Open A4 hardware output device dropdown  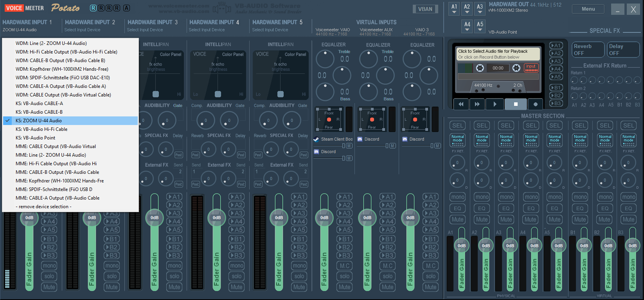[x=467, y=27]
